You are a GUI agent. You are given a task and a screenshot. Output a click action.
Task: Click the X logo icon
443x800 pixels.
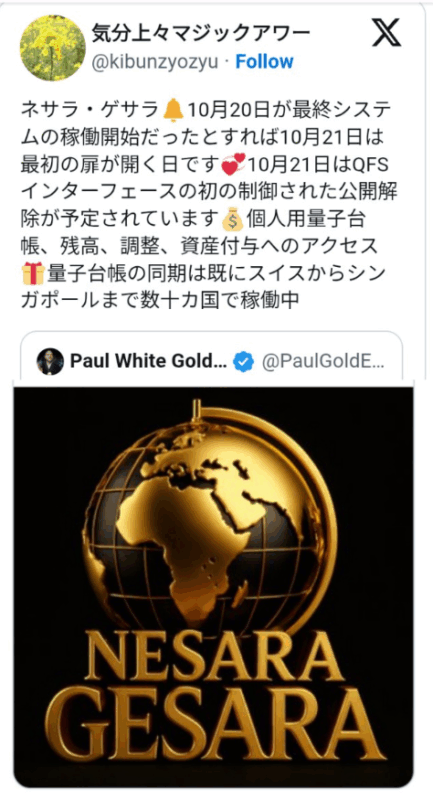pyautogui.click(x=386, y=34)
